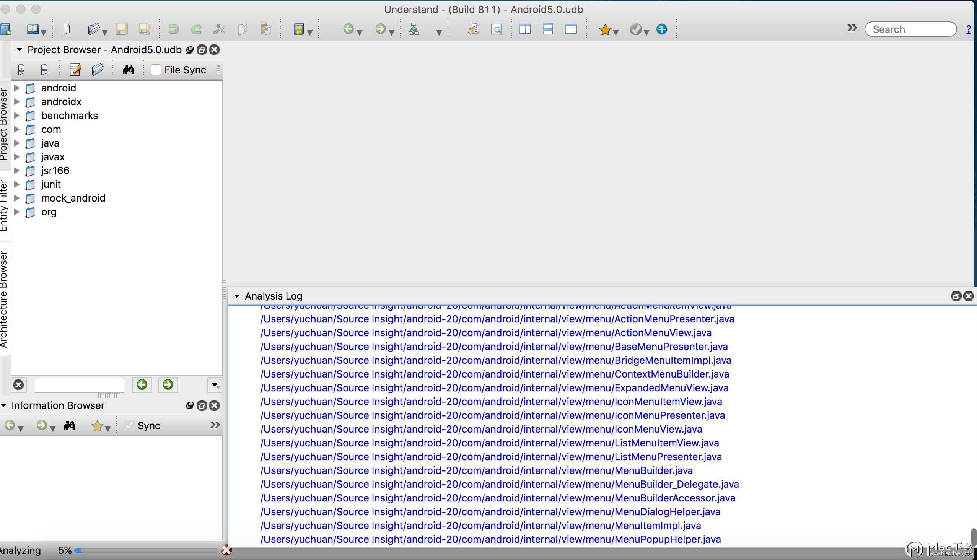Click the Project Browser filter text field
The width and height of the screenshot is (977, 560).
(x=79, y=384)
